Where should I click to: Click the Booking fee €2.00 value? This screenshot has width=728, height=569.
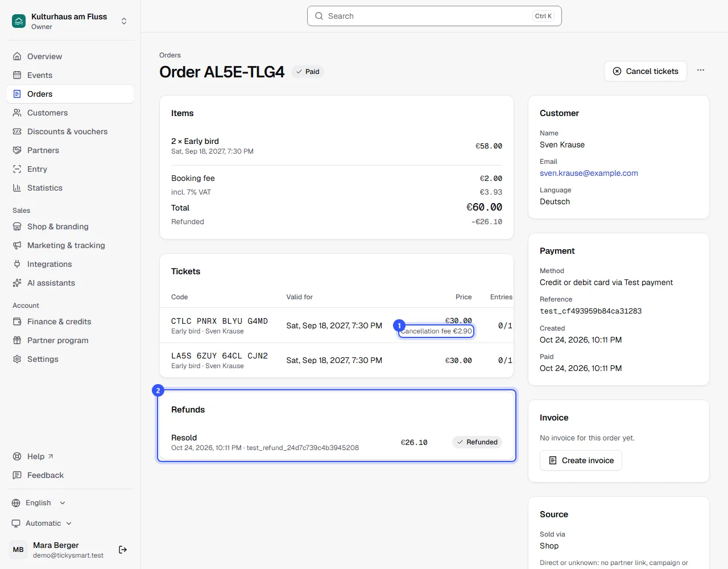pos(491,178)
